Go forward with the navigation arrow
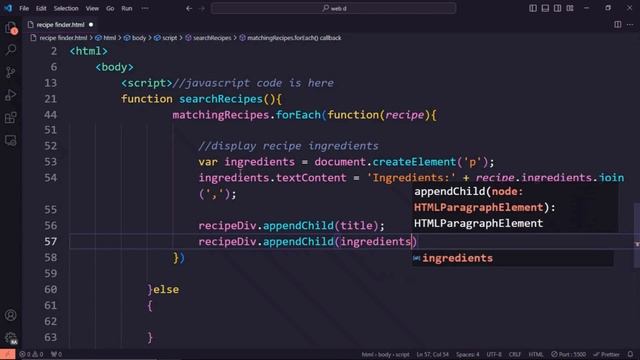This screenshot has width=640, height=360. tap(202, 8)
